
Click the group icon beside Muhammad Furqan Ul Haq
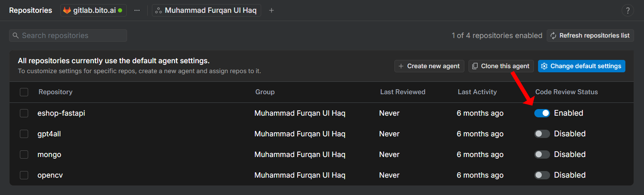pyautogui.click(x=158, y=10)
